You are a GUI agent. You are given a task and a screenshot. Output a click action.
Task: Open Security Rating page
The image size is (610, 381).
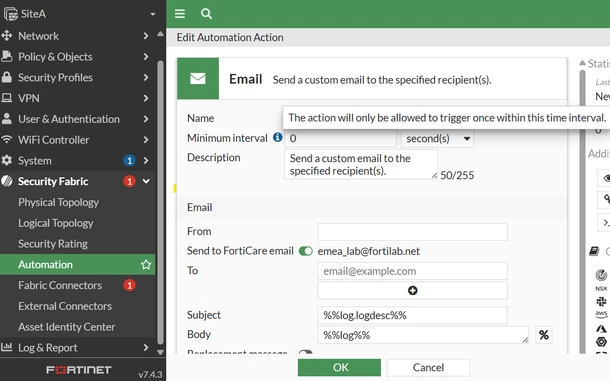pos(53,244)
